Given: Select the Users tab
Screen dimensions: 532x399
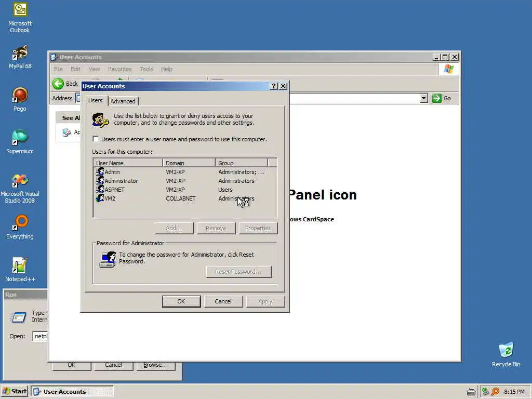Looking at the screenshot, I should [x=96, y=100].
